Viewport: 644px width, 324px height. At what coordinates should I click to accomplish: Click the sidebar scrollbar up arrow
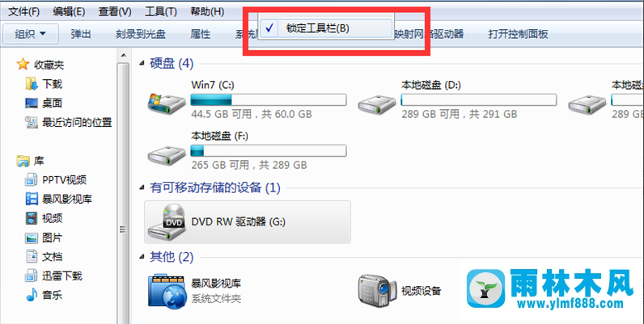click(123, 55)
